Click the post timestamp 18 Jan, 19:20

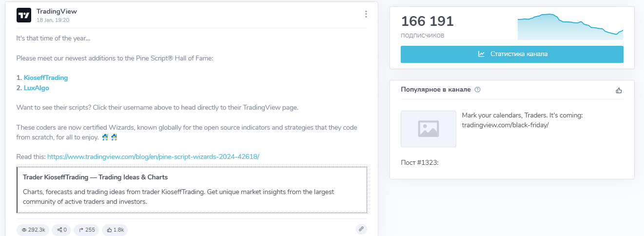point(53,20)
